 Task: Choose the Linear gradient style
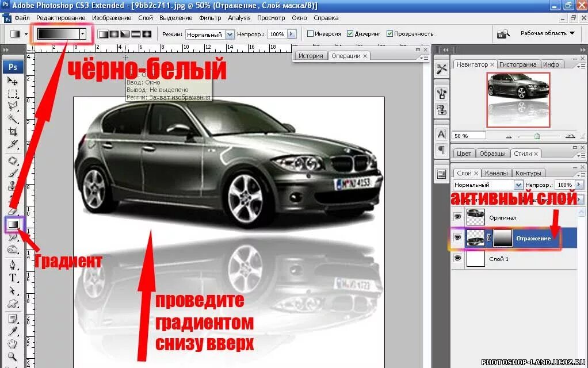103,34
